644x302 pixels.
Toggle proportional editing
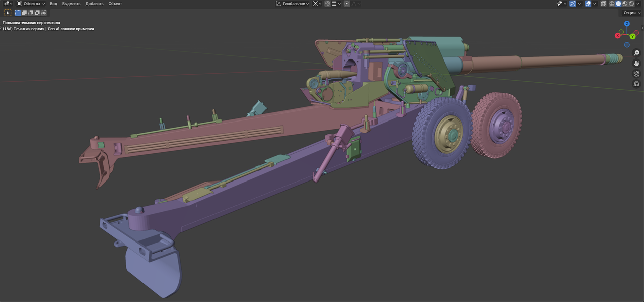(x=347, y=4)
